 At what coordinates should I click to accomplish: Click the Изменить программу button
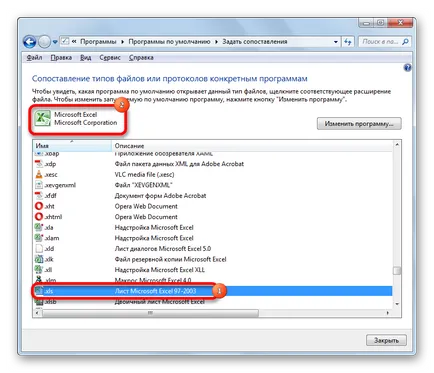click(x=359, y=124)
